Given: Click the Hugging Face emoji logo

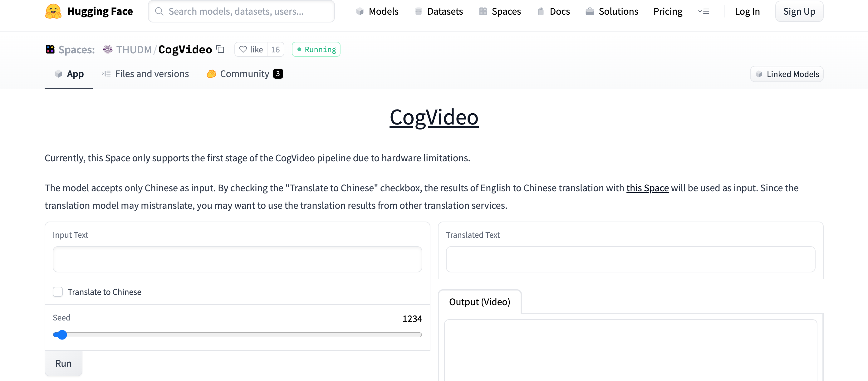Looking at the screenshot, I should tap(53, 11).
